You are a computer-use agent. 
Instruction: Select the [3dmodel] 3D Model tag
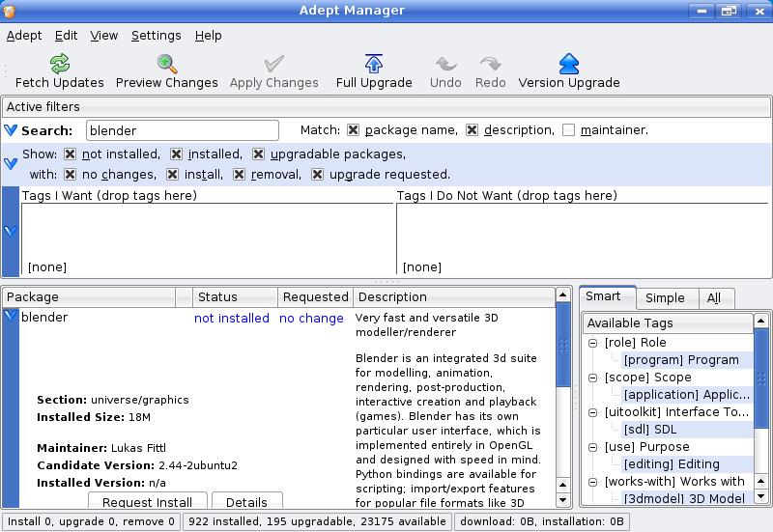click(684, 498)
